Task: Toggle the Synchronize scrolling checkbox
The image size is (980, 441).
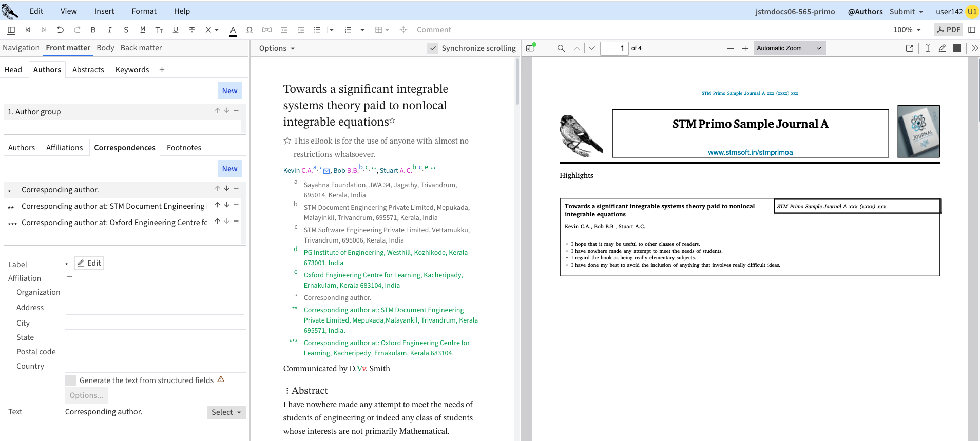Action: 433,48
